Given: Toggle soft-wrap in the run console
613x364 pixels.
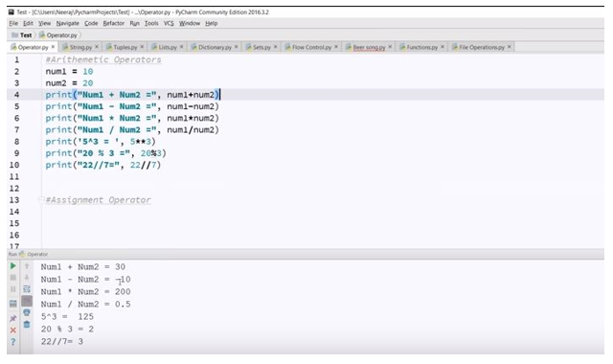Looking at the screenshot, I should point(27,289).
